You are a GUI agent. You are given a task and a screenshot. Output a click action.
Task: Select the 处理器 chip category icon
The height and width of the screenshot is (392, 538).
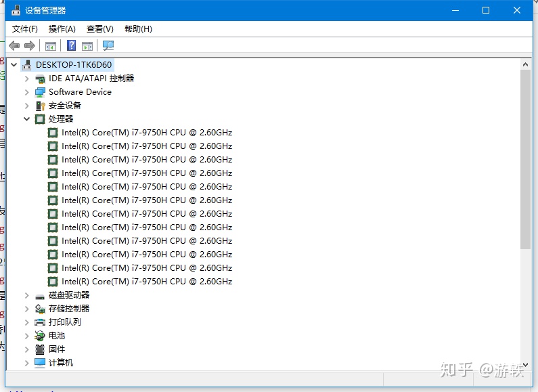(x=40, y=119)
